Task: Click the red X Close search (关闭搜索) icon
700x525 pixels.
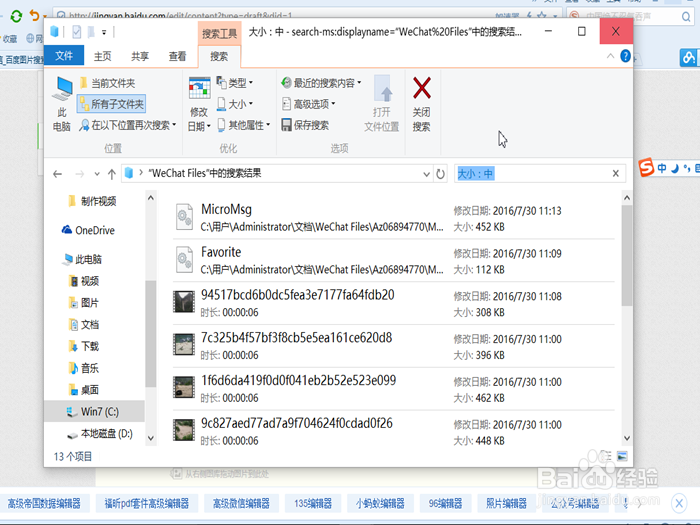Action: tap(421, 88)
